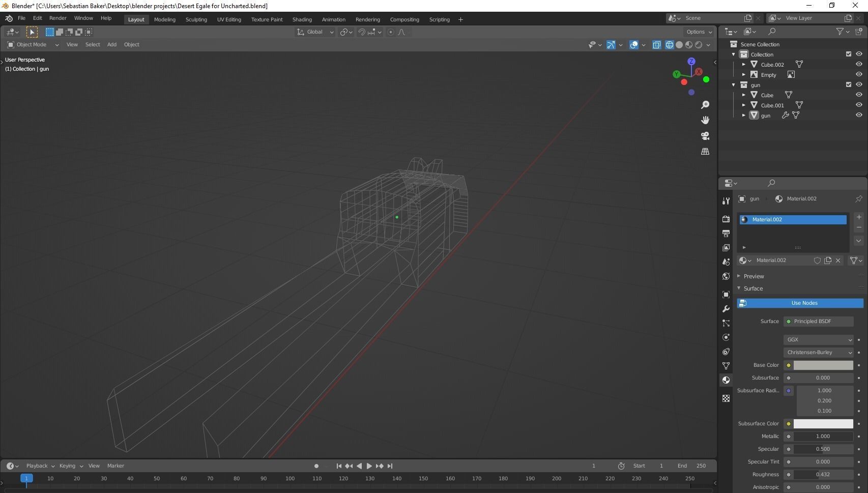Viewport: 868px width, 493px height.
Task: Open the World properties tab
Action: [x=726, y=276]
